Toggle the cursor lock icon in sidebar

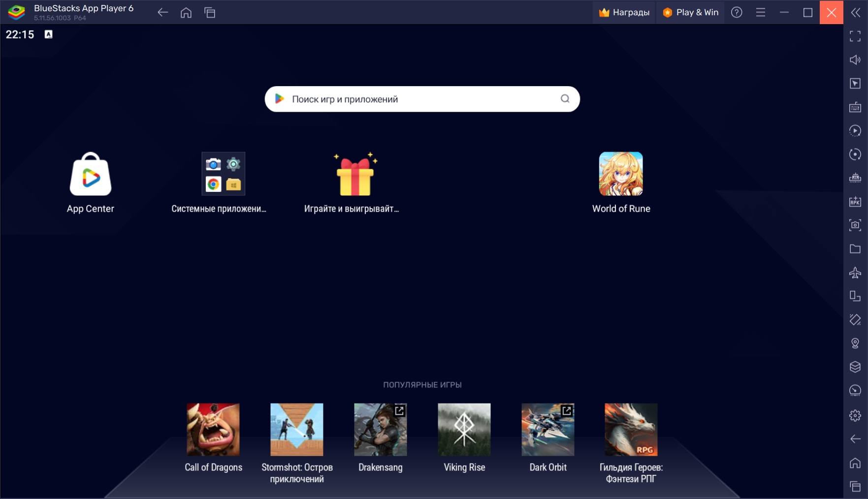pos(856,83)
